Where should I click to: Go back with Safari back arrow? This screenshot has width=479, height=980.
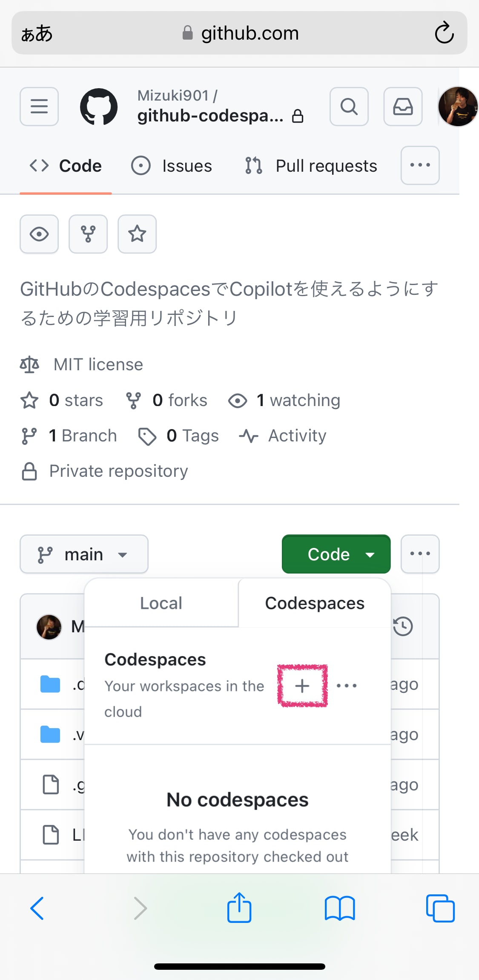point(37,908)
